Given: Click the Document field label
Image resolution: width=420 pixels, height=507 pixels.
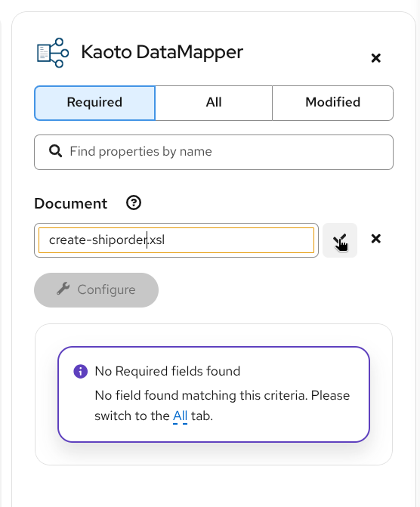Looking at the screenshot, I should pos(71,204).
